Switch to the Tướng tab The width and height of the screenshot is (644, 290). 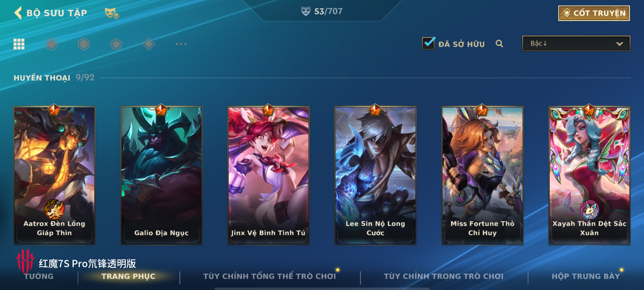pyautogui.click(x=39, y=276)
